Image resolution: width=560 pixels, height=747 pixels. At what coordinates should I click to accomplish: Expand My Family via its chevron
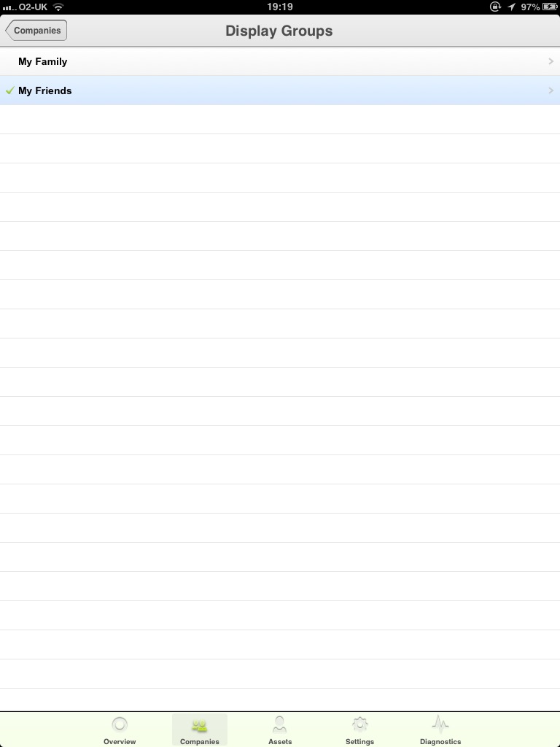point(551,61)
